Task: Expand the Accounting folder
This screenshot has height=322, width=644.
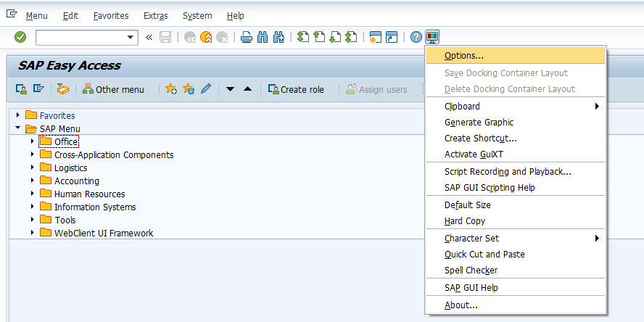Action: (x=33, y=181)
